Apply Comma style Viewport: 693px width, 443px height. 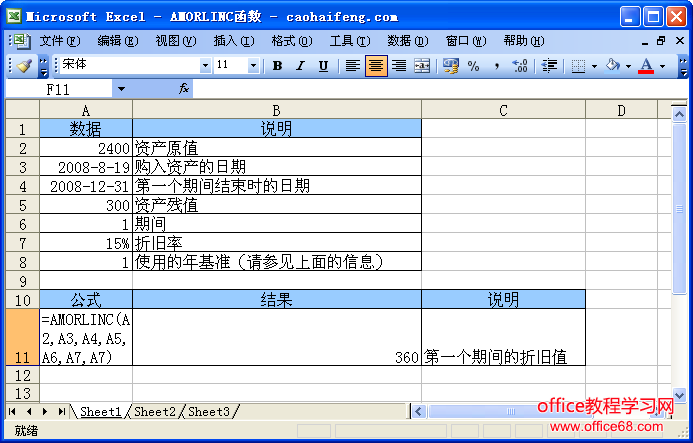[x=497, y=66]
